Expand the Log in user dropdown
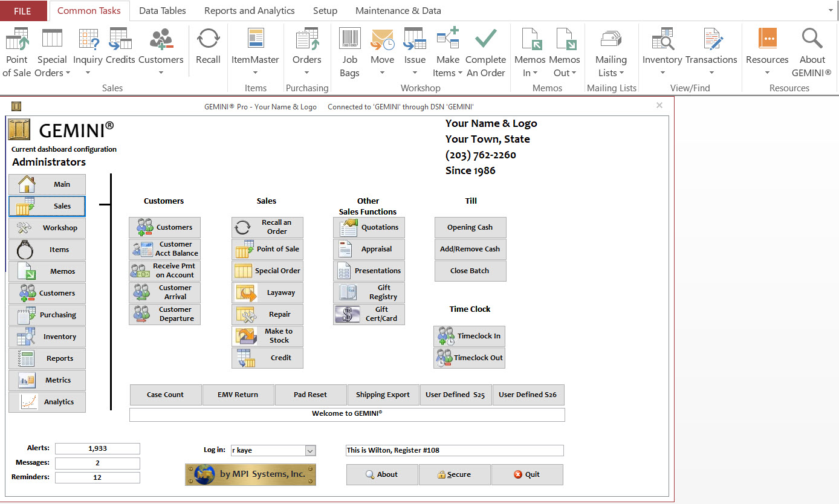The image size is (839, 504). coord(310,450)
